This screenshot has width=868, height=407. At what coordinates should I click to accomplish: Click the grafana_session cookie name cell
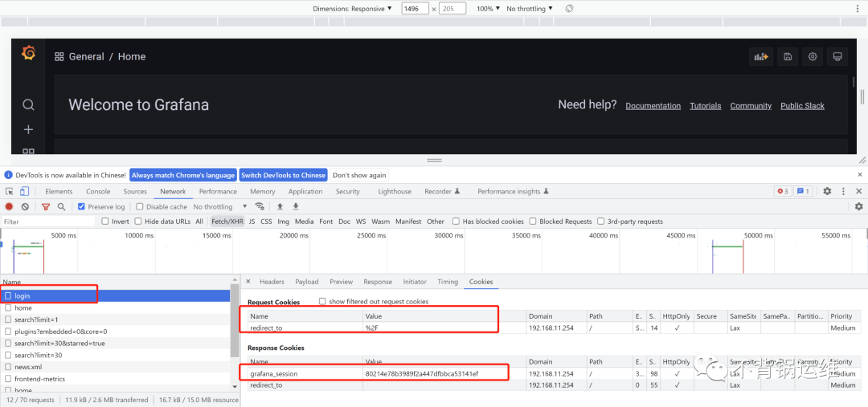pyautogui.click(x=305, y=373)
